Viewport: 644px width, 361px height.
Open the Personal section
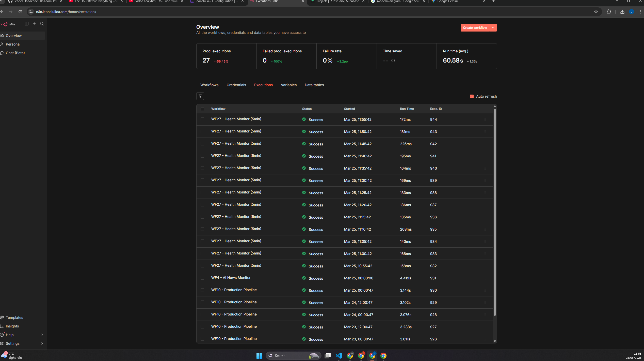(13, 44)
